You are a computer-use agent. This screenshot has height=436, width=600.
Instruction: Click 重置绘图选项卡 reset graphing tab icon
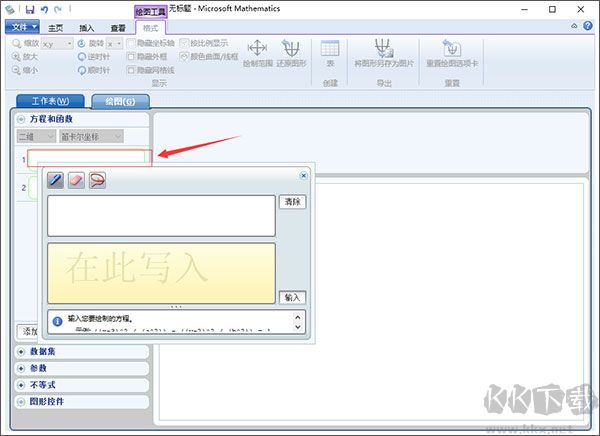[x=452, y=48]
